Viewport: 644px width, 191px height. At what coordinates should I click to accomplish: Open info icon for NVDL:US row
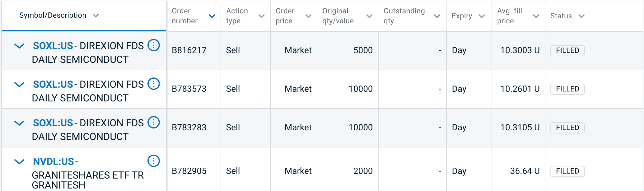pos(153,161)
